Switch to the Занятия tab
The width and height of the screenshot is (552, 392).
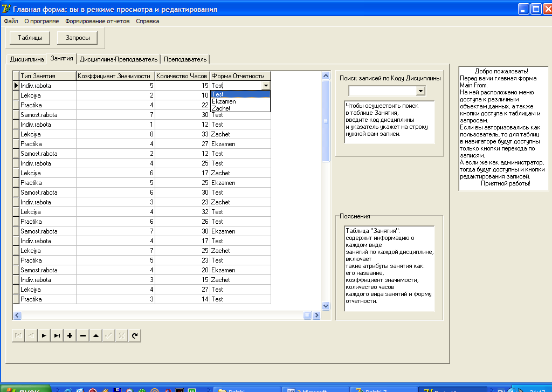pyautogui.click(x=61, y=58)
